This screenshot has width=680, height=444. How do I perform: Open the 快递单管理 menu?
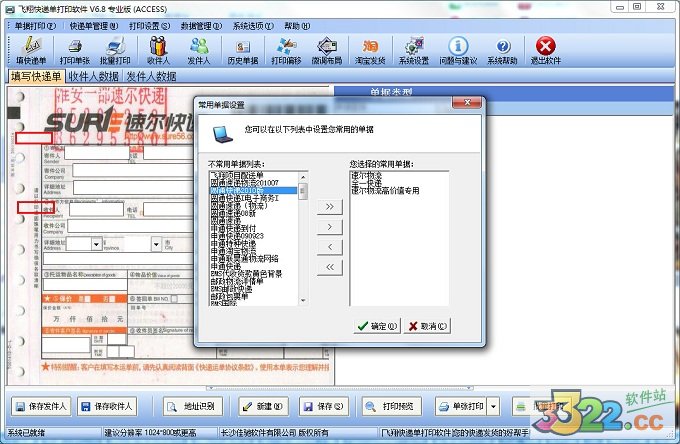point(94,26)
